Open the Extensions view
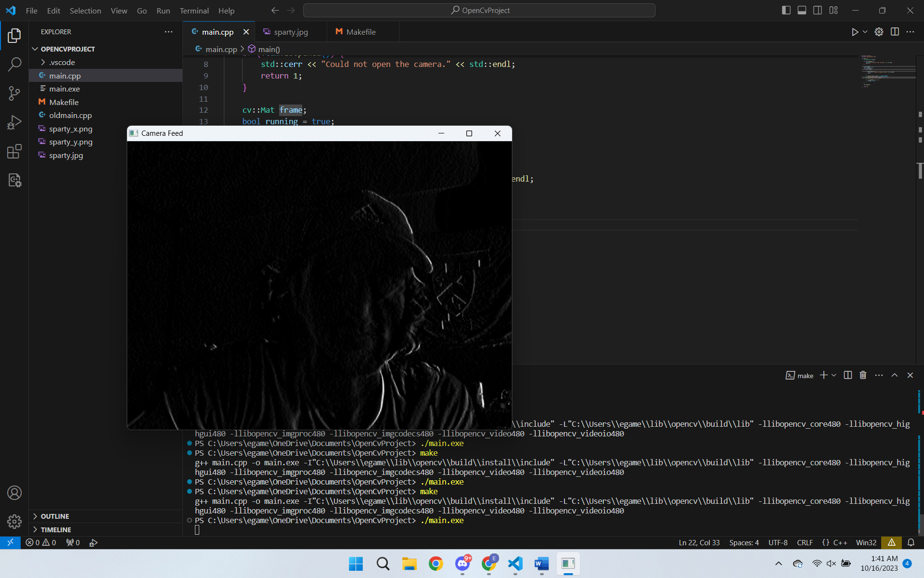Image resolution: width=924 pixels, height=578 pixels. 14,151
